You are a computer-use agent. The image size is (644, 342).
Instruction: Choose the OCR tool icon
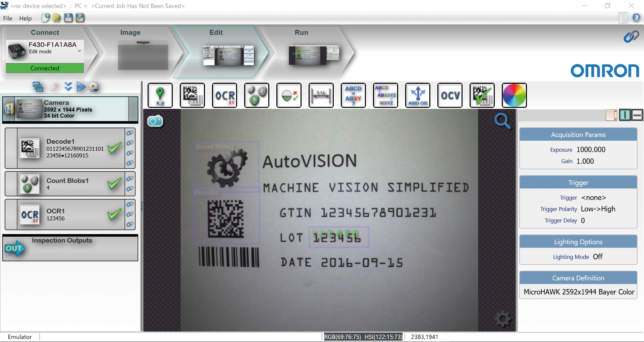(224, 95)
